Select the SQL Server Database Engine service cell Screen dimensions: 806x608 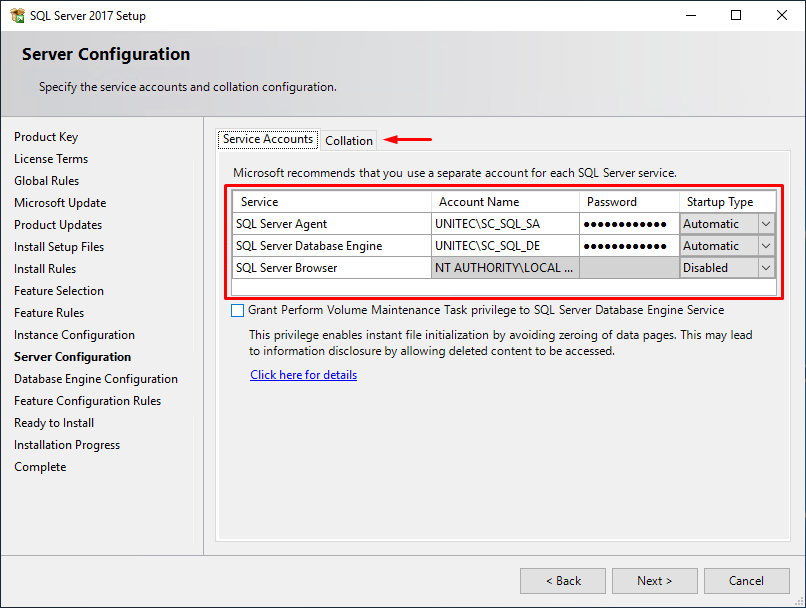coord(332,246)
